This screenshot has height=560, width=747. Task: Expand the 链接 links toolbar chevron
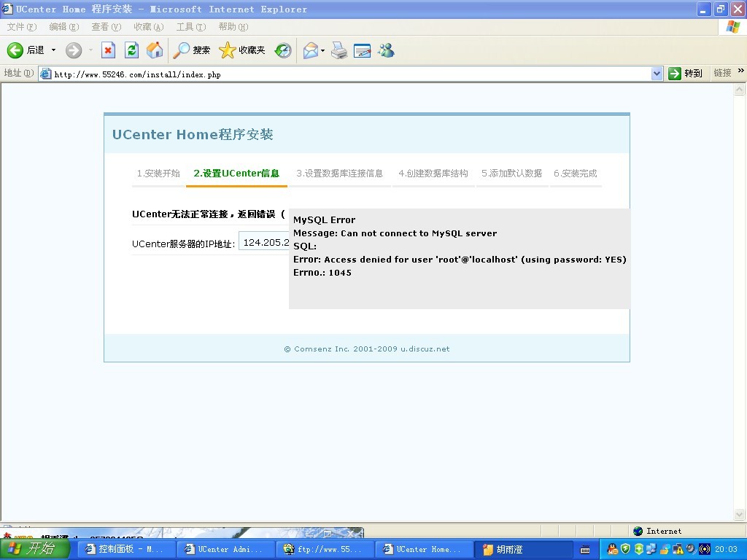(x=740, y=71)
